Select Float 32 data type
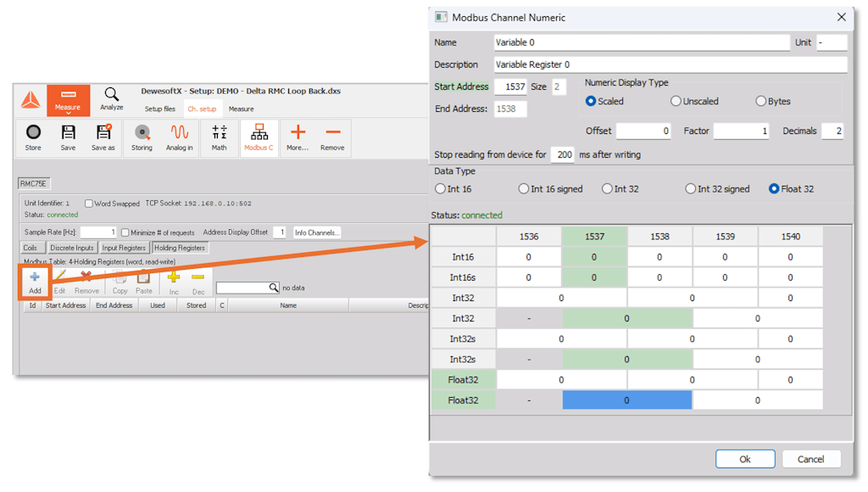Image resolution: width=868 pixels, height=492 pixels. 774,189
